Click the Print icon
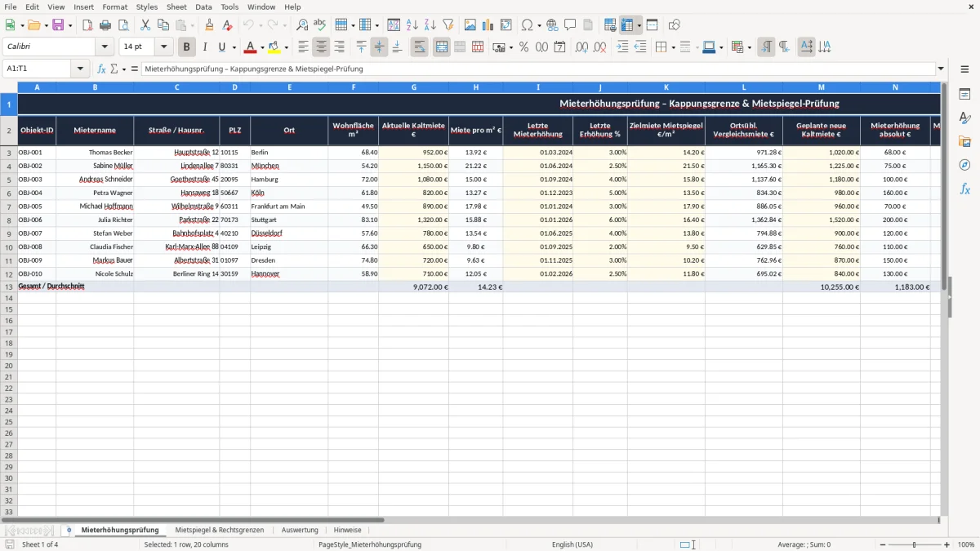 [105, 25]
